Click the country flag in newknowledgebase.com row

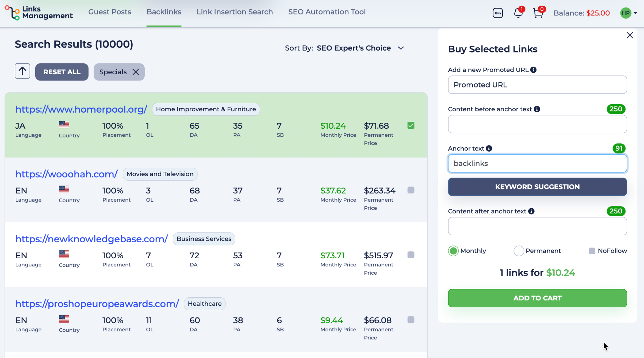pyautogui.click(x=64, y=254)
